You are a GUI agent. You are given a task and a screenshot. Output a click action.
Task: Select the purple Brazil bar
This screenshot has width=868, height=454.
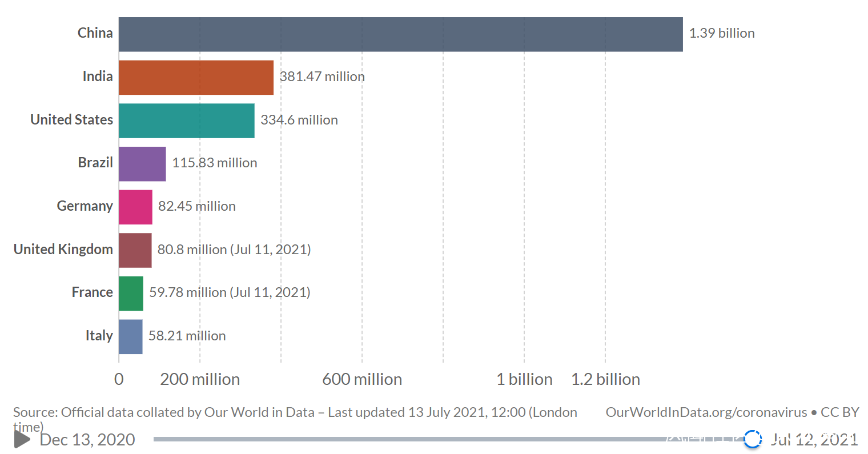[142, 164]
